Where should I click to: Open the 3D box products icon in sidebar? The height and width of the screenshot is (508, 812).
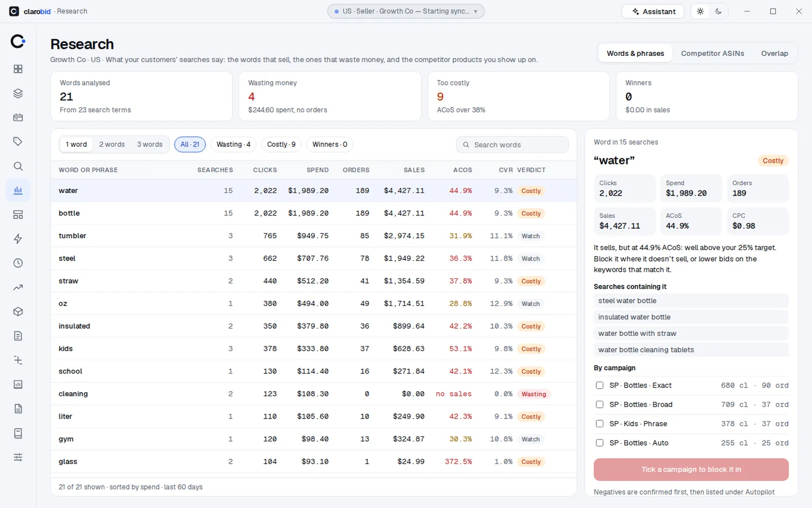click(x=18, y=312)
